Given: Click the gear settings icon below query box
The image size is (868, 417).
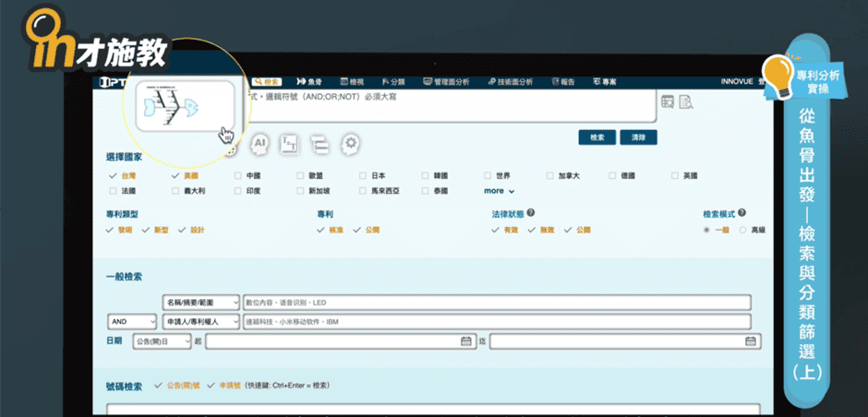Looking at the screenshot, I should pos(350,143).
